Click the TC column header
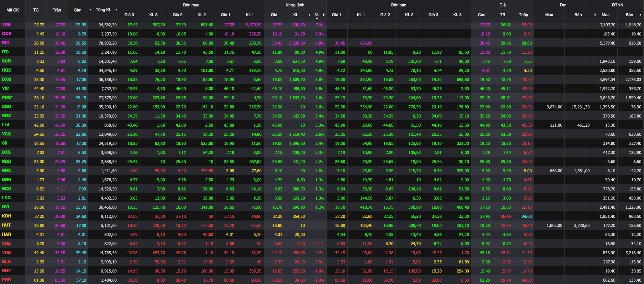644x284 pixels. [36, 10]
